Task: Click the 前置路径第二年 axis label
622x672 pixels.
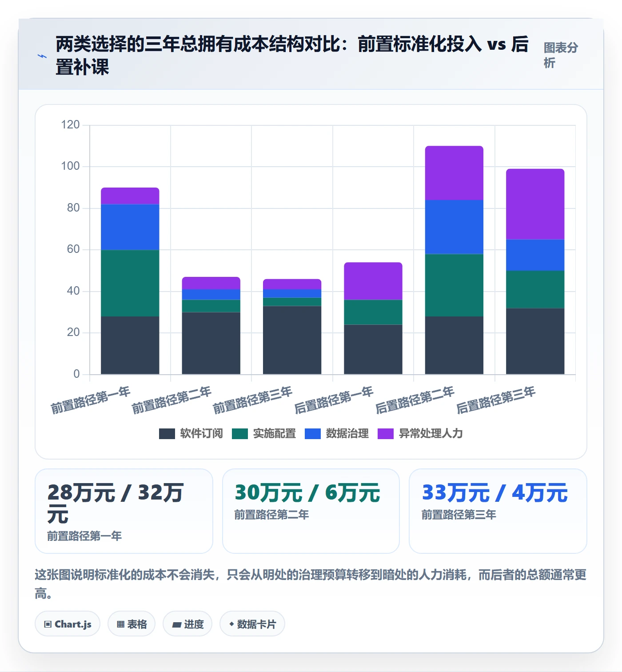Action: click(x=171, y=400)
